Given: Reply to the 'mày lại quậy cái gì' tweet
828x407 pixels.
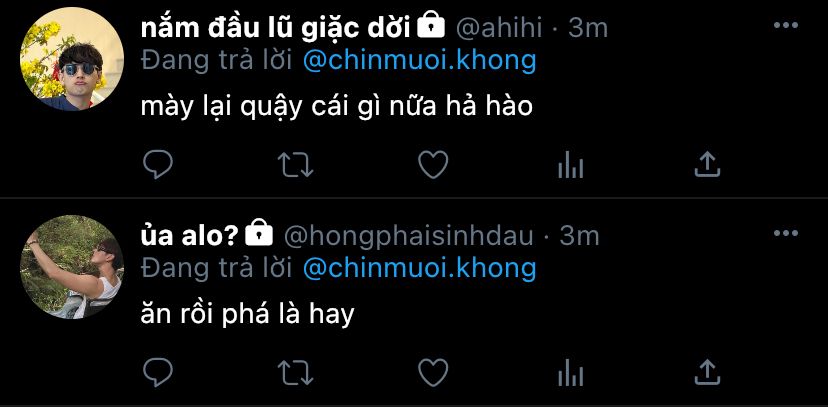Looking at the screenshot, I should point(158,165).
